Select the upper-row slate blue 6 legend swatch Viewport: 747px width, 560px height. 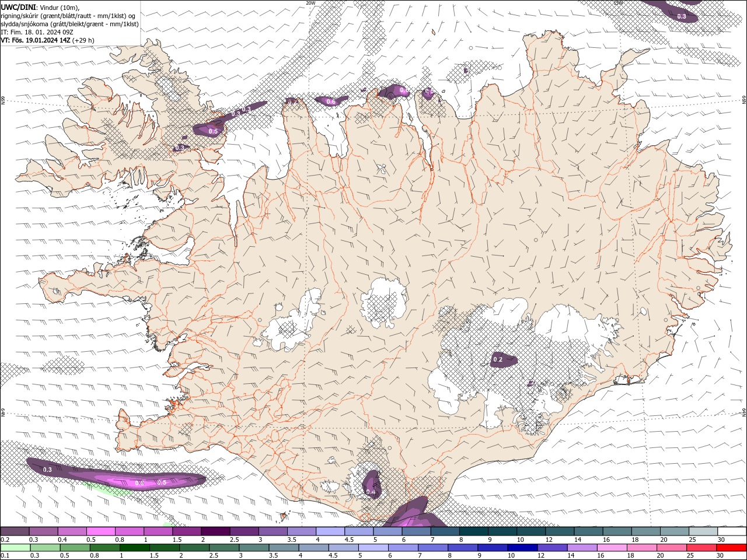pos(417,531)
